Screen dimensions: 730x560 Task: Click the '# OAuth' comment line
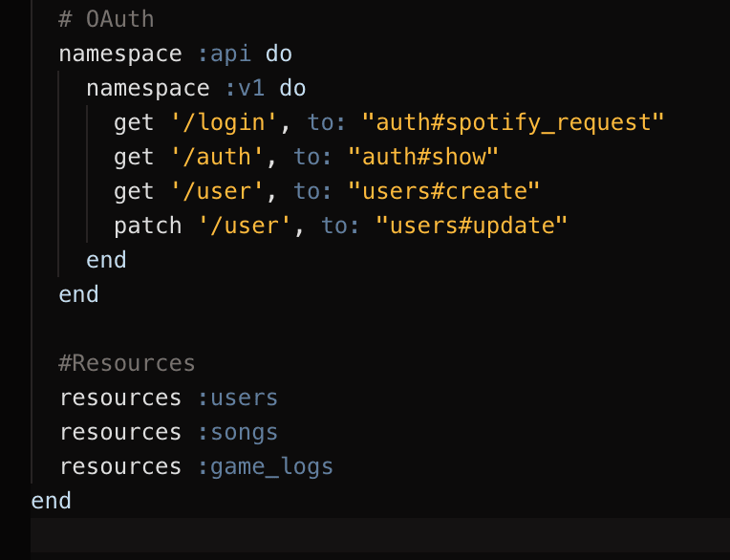(106, 19)
